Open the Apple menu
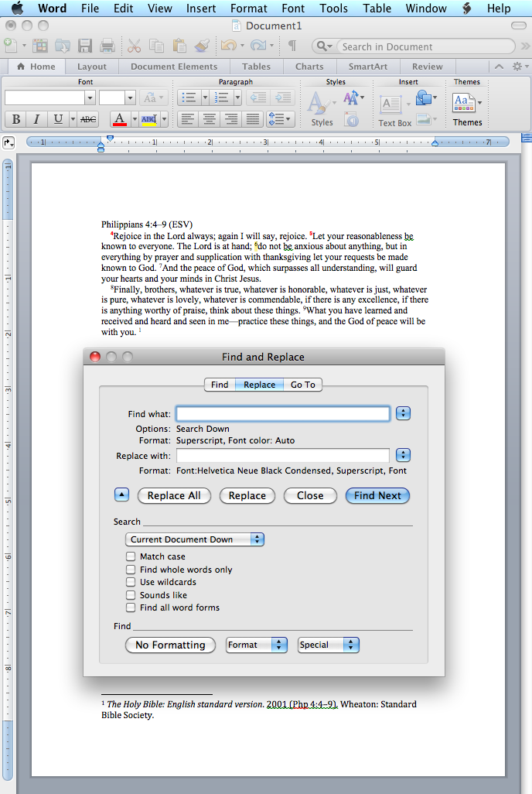 (17, 8)
